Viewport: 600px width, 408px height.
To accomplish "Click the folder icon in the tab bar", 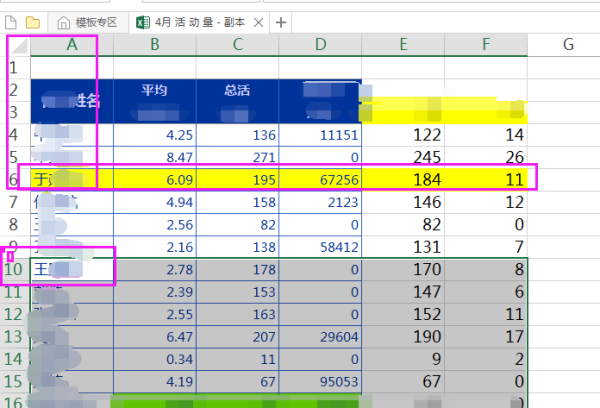I will click(x=33, y=21).
